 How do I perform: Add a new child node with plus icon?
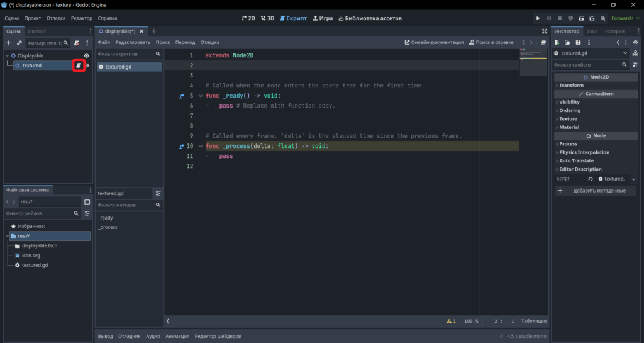(x=9, y=43)
